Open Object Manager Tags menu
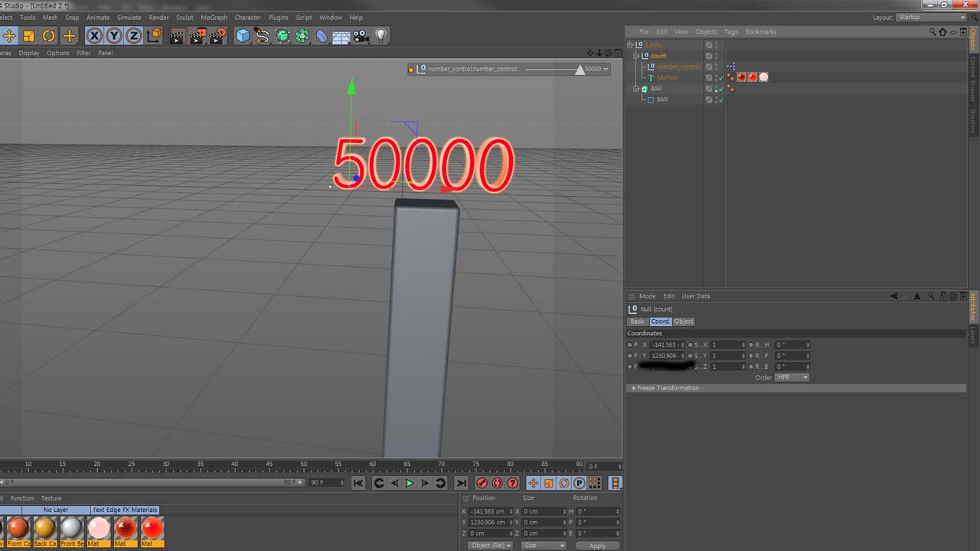The height and width of the screenshot is (551, 980). click(x=731, y=31)
